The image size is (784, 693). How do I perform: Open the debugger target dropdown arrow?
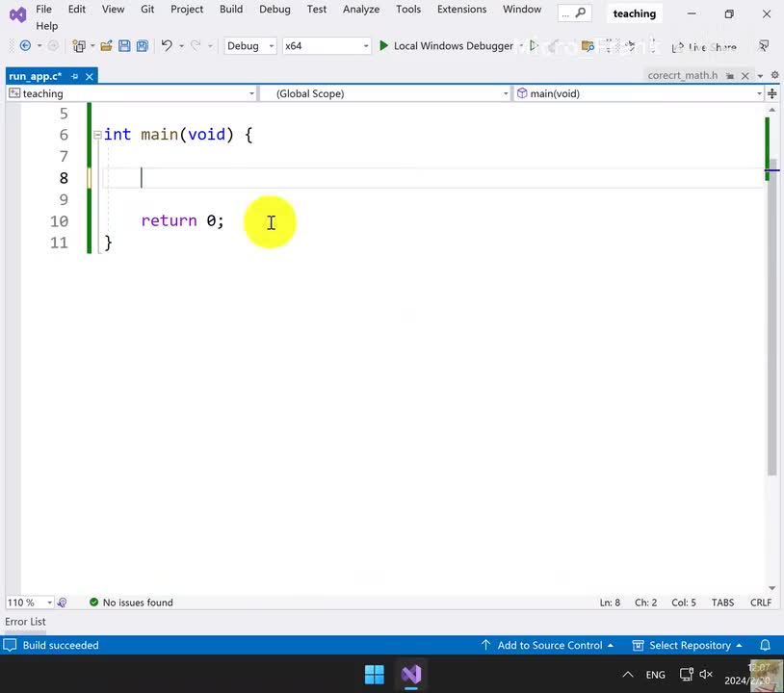click(x=521, y=46)
